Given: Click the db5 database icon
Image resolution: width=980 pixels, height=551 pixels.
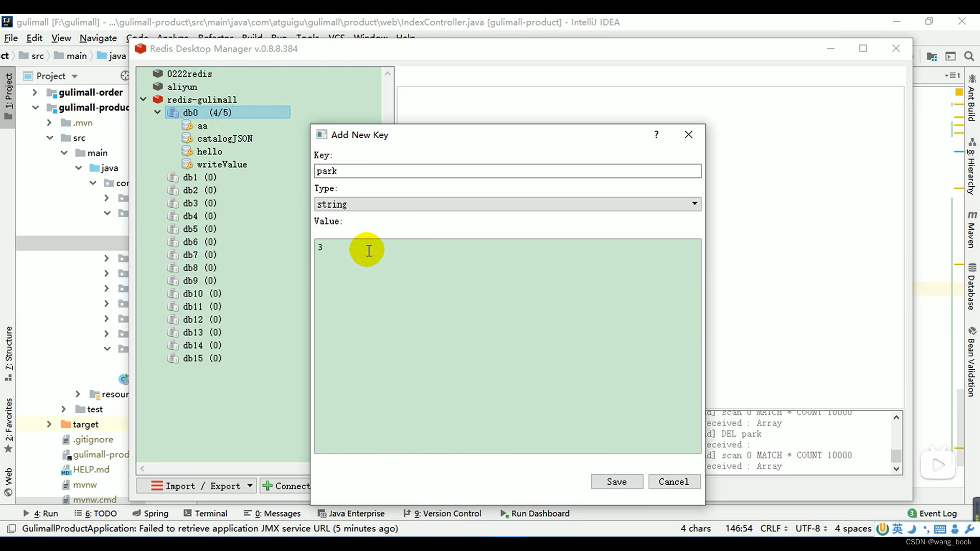Looking at the screenshot, I should coord(173,229).
